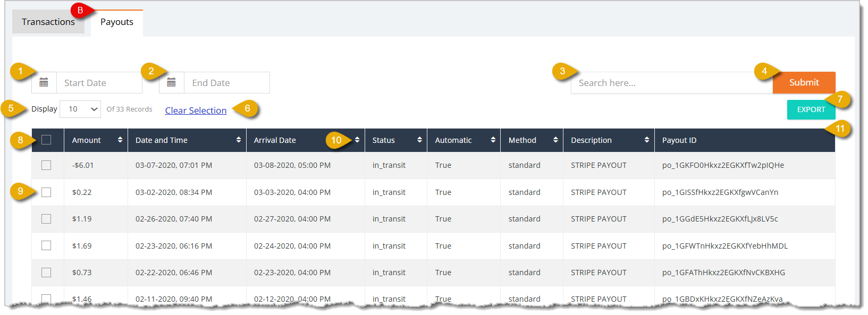Viewport: 868px width, 315px height.
Task: Sort by Amount column arrows
Action: (x=120, y=140)
